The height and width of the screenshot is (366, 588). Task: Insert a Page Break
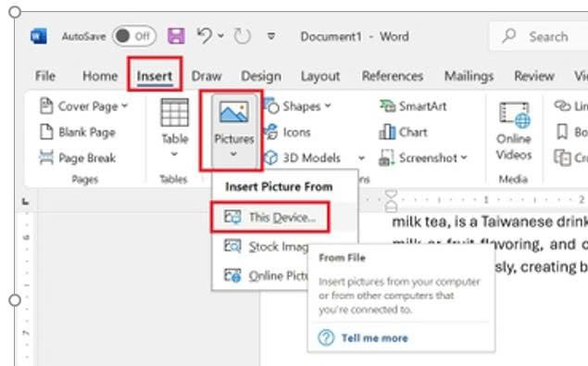pyautogui.click(x=77, y=158)
